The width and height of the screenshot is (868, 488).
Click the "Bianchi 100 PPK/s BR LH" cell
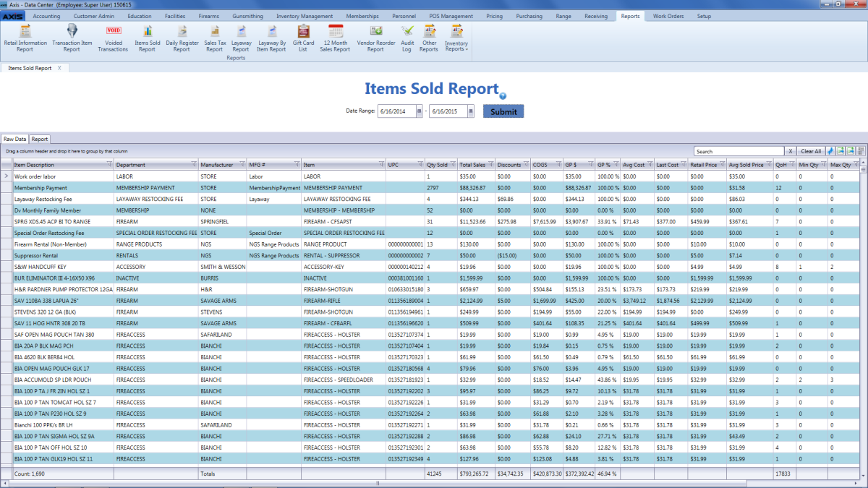tap(63, 424)
